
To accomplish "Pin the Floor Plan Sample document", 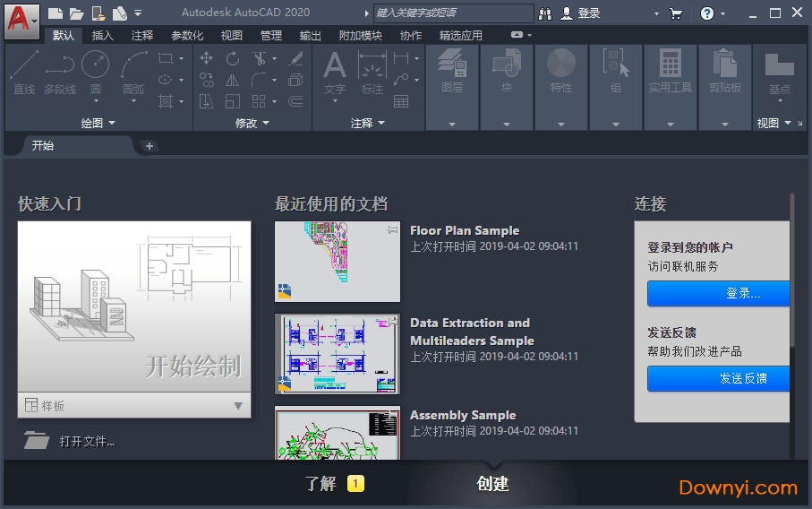I will [391, 230].
